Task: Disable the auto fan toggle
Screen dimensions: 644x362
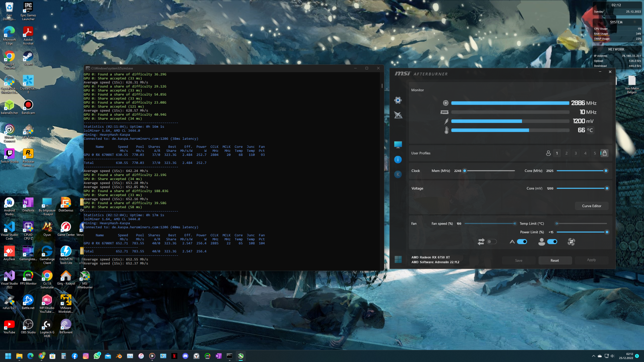Action: [522, 242]
